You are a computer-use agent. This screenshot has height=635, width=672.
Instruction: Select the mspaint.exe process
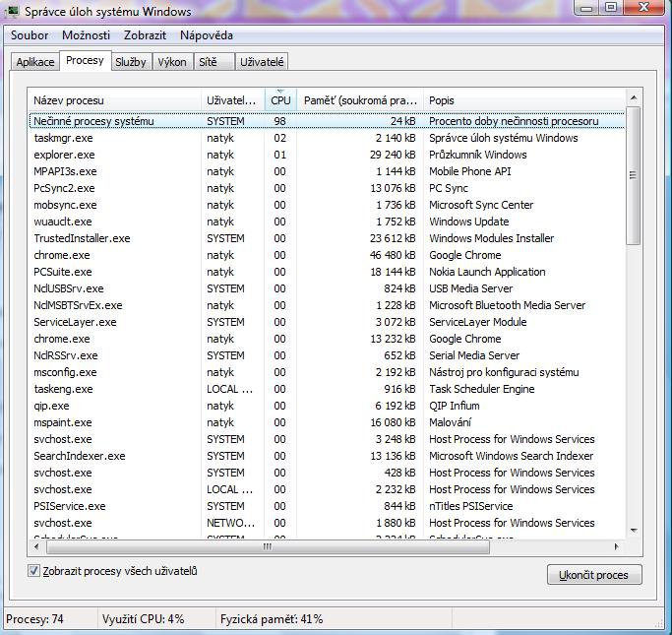(327, 422)
